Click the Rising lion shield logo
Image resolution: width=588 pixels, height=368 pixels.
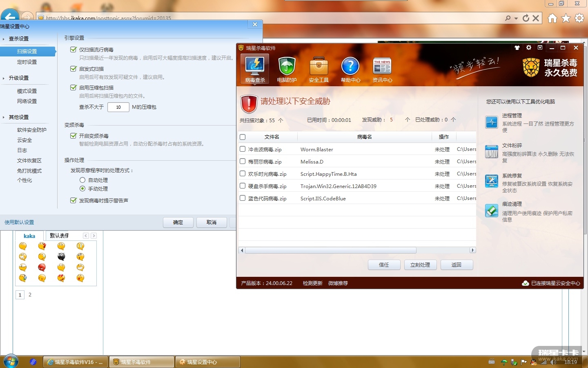531,67
